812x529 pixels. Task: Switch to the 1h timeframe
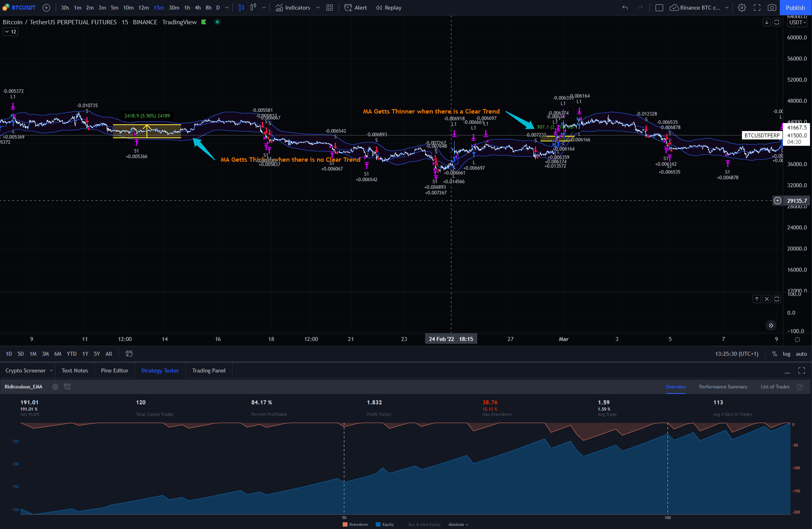(x=187, y=8)
